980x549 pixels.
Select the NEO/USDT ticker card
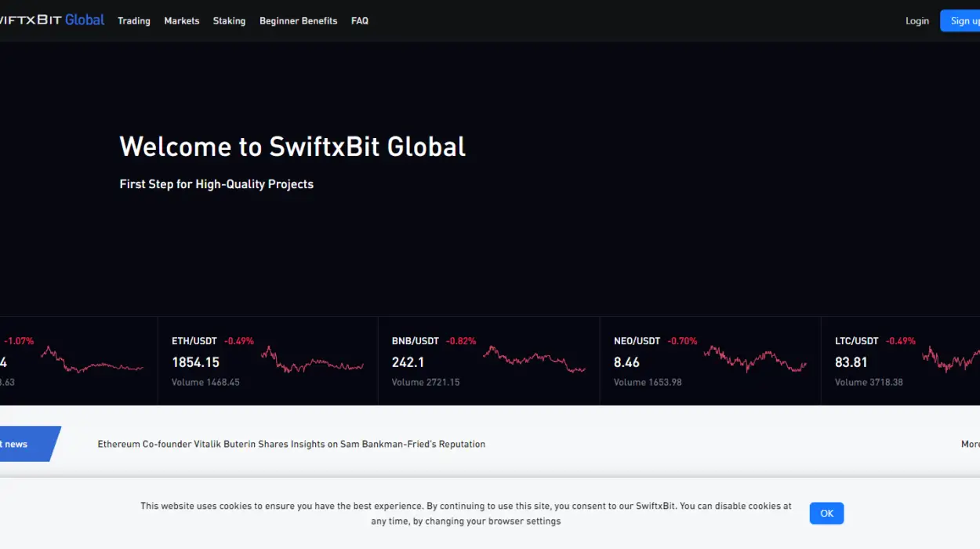pyautogui.click(x=710, y=361)
